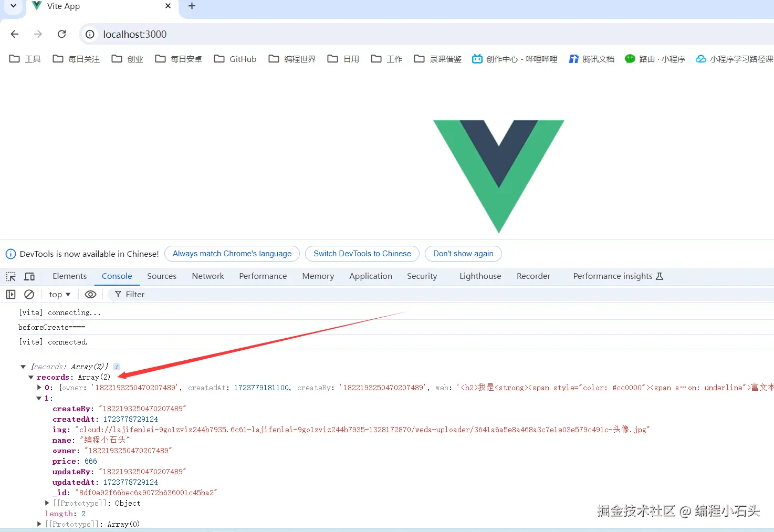Switch to the Performance tab

(x=263, y=276)
